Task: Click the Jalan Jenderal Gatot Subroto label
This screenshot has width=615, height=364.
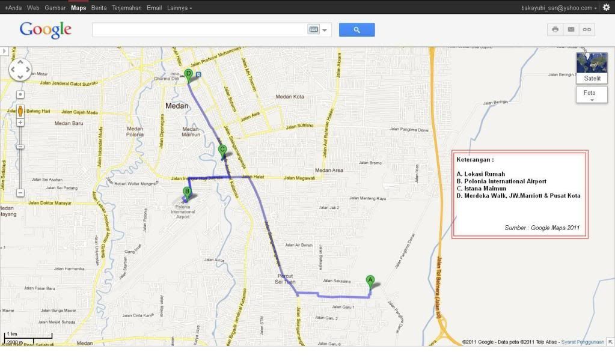Action: pyautogui.click(x=69, y=83)
